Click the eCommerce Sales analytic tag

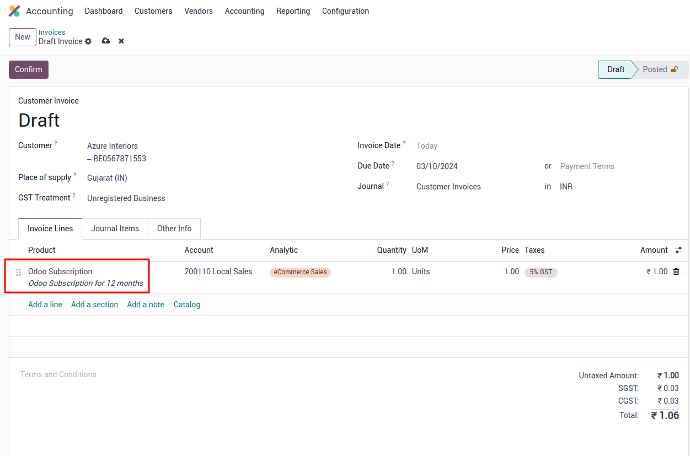point(300,272)
